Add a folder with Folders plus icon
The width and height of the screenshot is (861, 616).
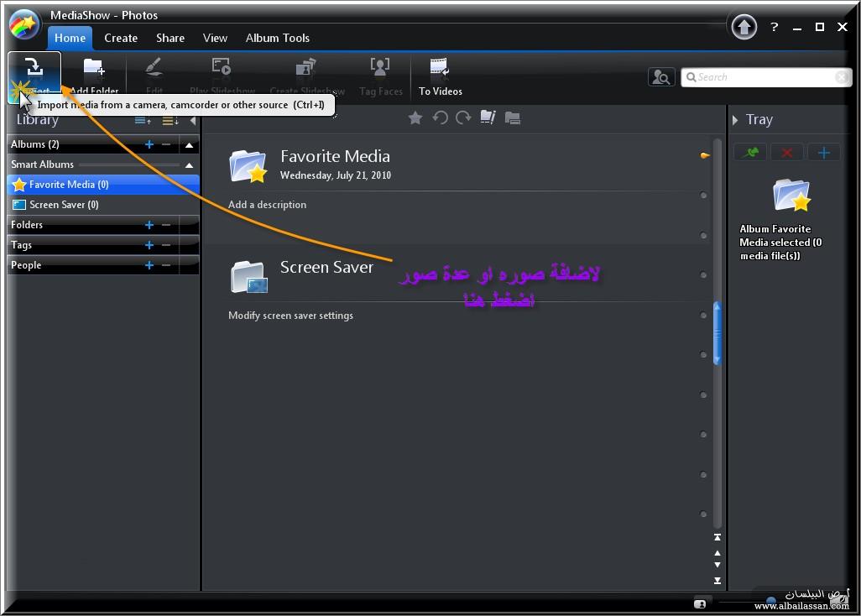click(x=149, y=225)
